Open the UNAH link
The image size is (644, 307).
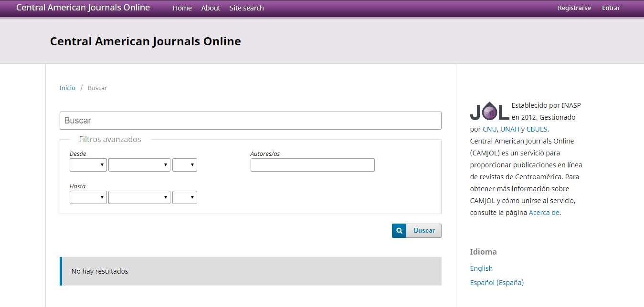[x=510, y=129]
